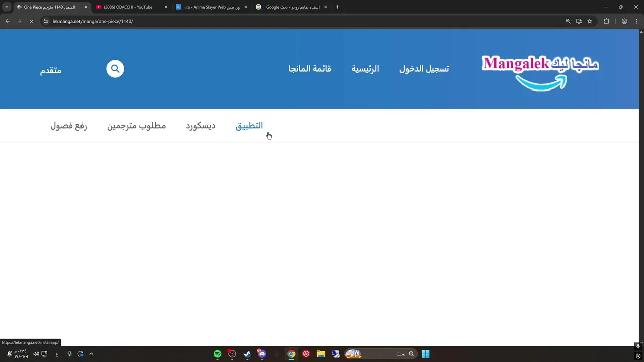Open the Chrome profile avatar
The width and height of the screenshot is (644, 362).
[x=624, y=21]
